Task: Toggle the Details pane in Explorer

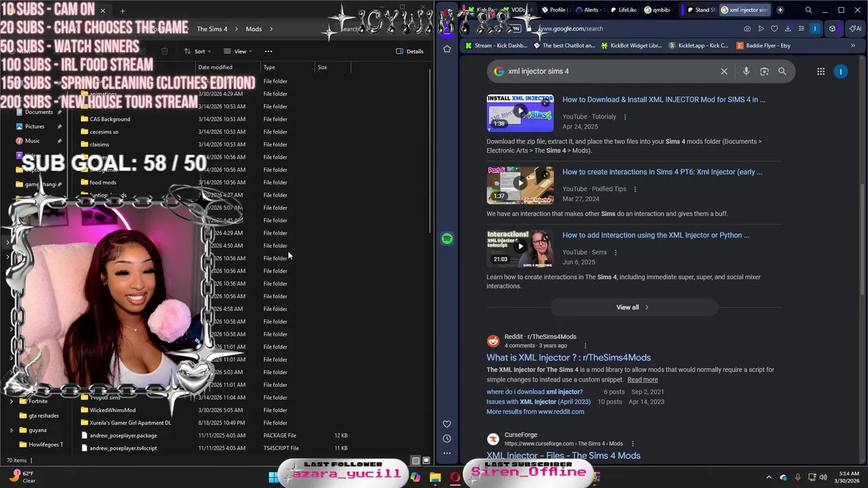Action: (410, 52)
